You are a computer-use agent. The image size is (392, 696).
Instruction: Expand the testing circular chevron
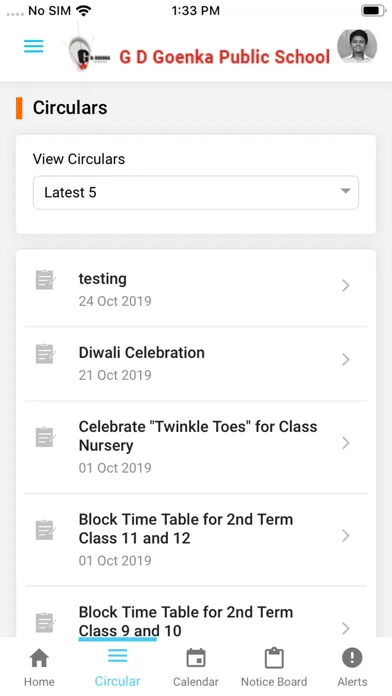coord(346,285)
